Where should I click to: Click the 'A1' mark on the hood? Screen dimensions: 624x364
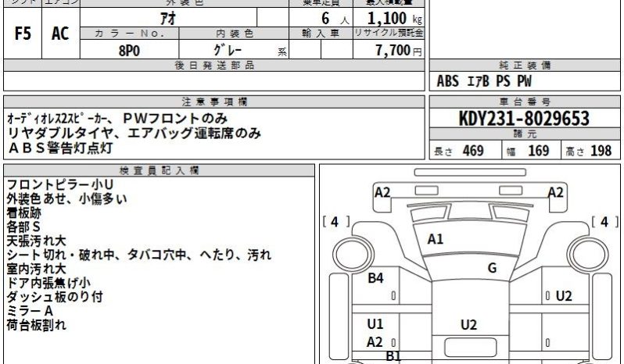tap(435, 239)
